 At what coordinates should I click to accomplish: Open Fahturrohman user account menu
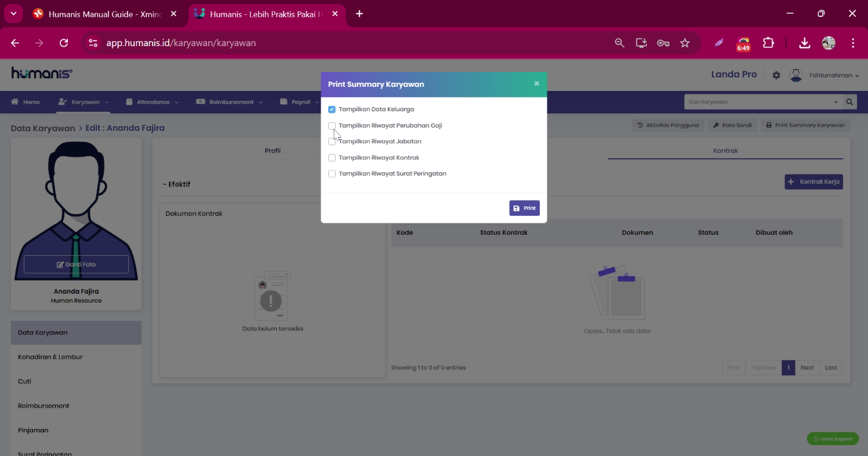[825, 75]
